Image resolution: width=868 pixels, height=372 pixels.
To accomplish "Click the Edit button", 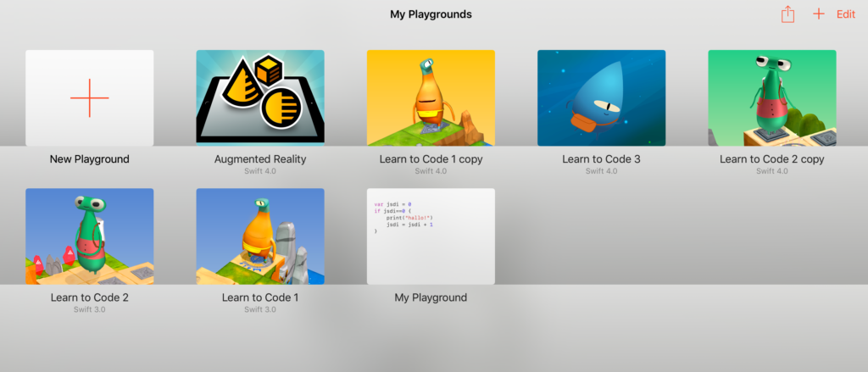I will click(x=845, y=15).
